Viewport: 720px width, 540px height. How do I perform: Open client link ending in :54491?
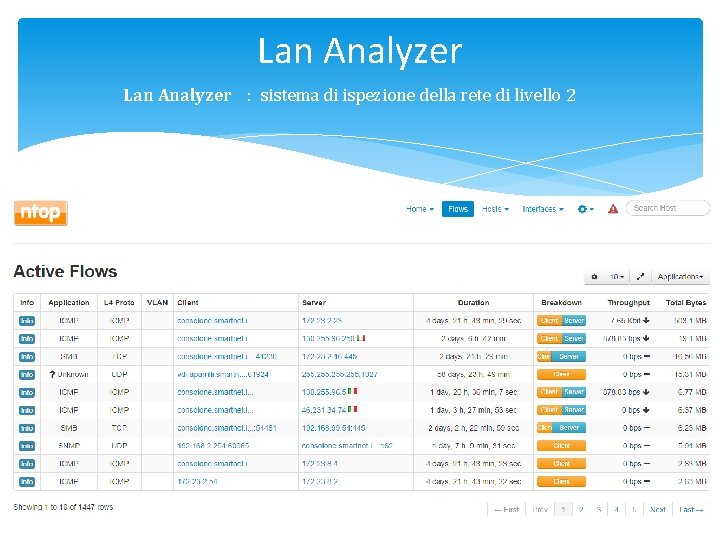pyautogui.click(x=227, y=428)
